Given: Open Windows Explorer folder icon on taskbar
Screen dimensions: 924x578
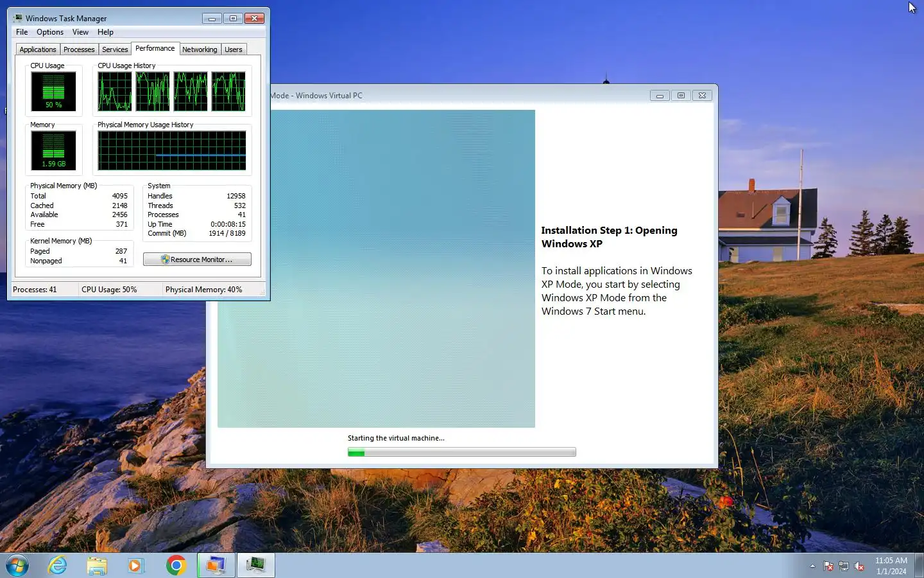Looking at the screenshot, I should point(97,565).
